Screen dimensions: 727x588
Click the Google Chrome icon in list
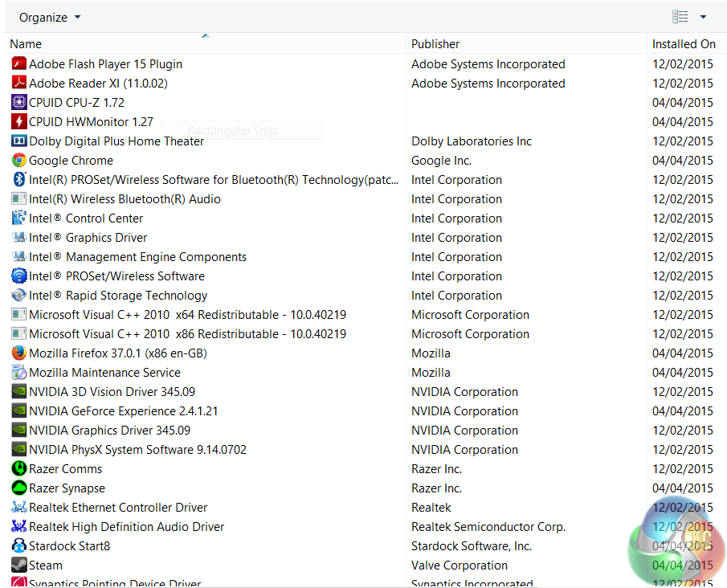[19, 161]
